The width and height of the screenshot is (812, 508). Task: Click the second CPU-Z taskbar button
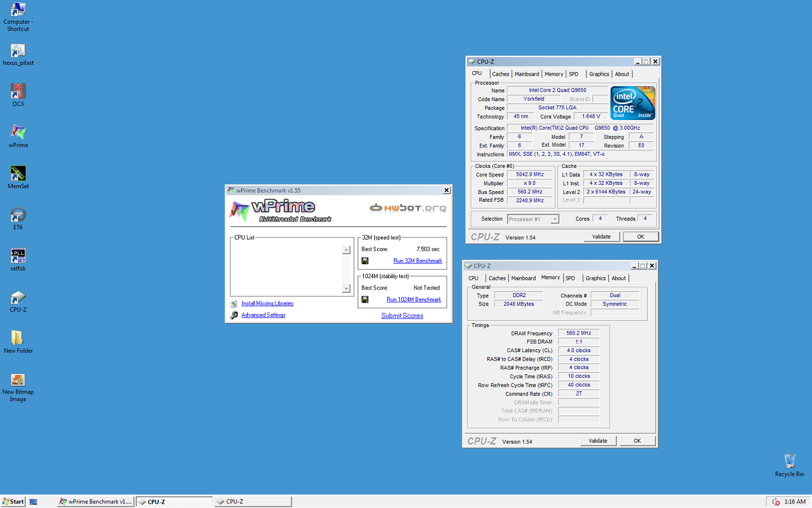click(253, 502)
